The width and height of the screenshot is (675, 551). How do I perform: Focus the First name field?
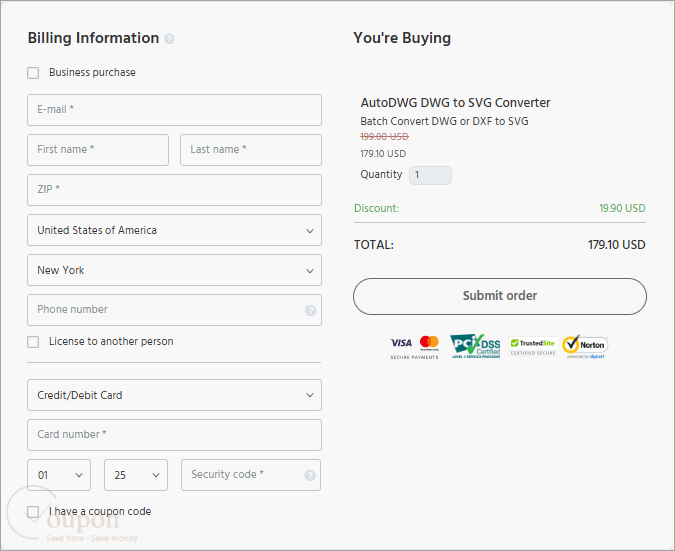tap(98, 150)
